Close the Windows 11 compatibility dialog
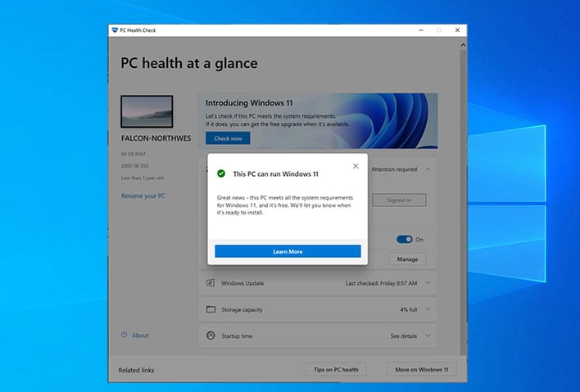The height and width of the screenshot is (392, 580). pos(356,166)
